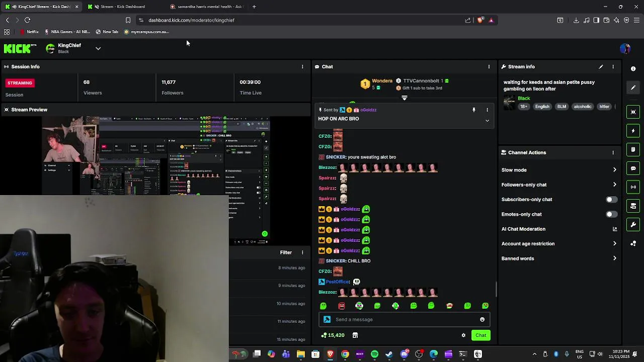The width and height of the screenshot is (644, 362).
Task: Click the Black category link
Action: [524, 99]
